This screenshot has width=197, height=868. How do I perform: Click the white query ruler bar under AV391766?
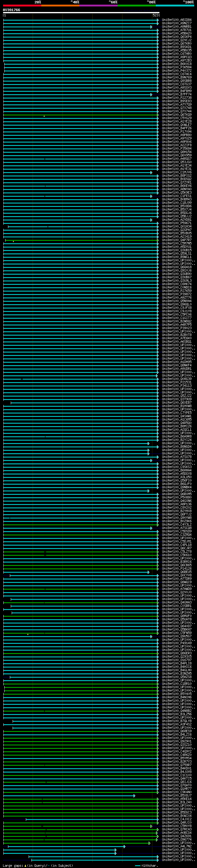[81, 12]
